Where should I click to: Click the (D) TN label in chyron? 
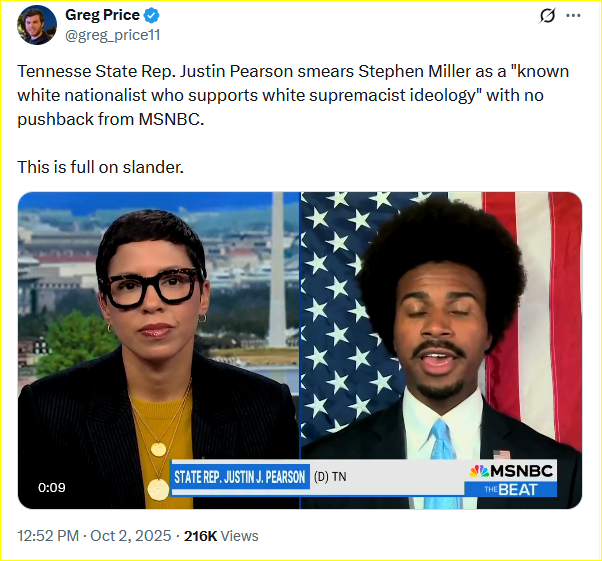coord(330,477)
